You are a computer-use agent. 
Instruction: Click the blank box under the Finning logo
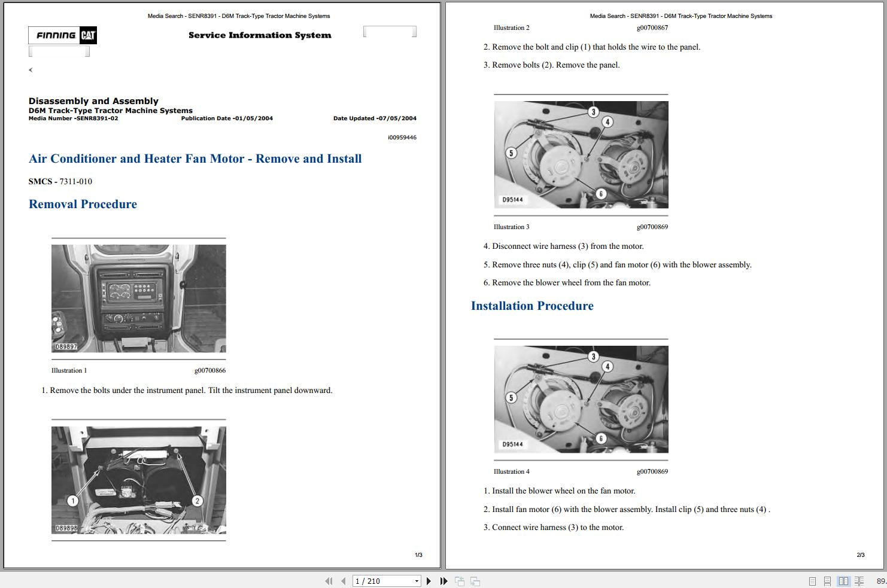[x=59, y=51]
